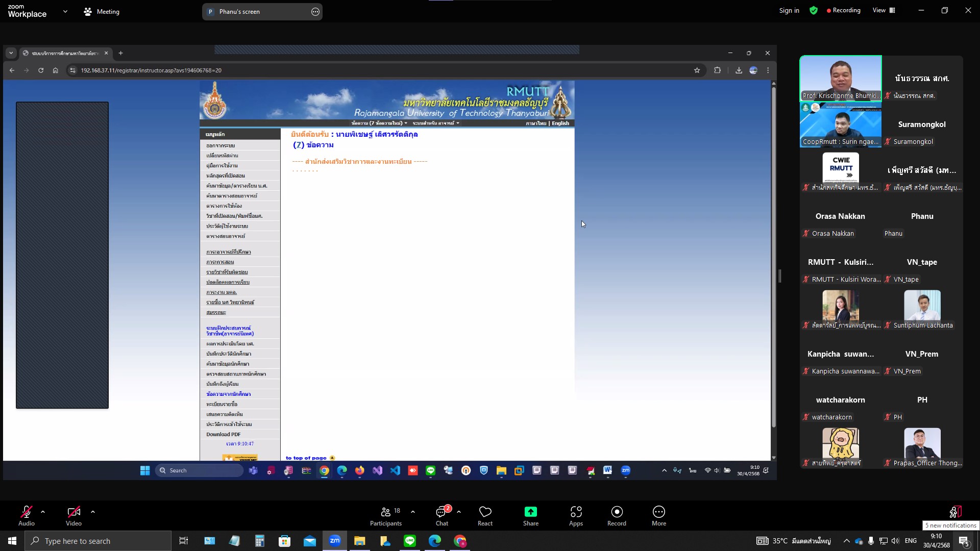This screenshot has height=551, width=980.
Task: Select CoopRmutt Surin video thumbnail
Action: click(841, 125)
